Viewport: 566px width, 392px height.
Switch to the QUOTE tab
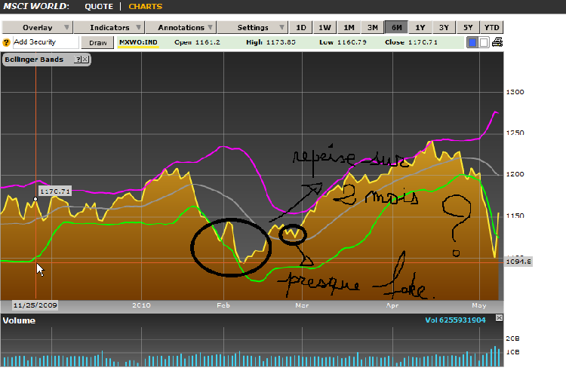pyautogui.click(x=99, y=7)
